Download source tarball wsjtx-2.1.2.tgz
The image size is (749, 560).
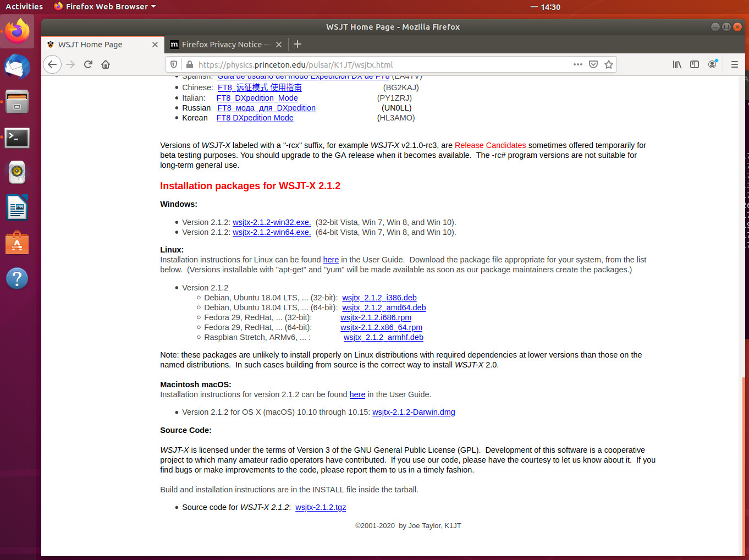(x=321, y=507)
